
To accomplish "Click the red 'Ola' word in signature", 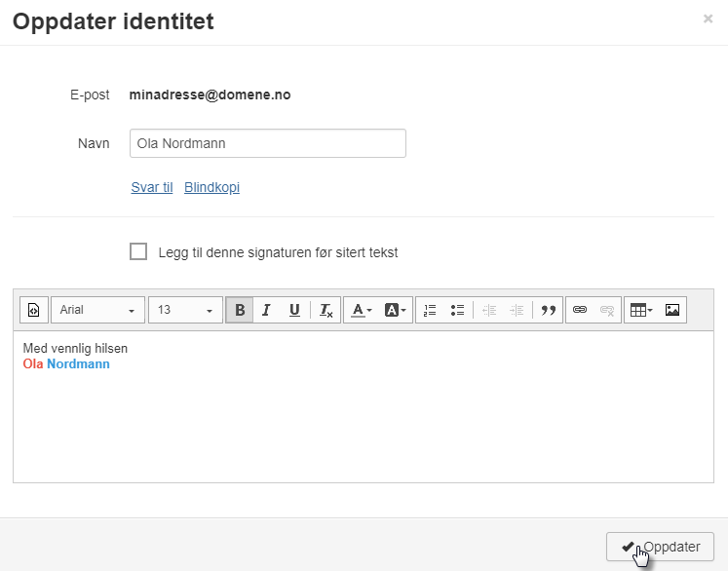I will point(33,363).
